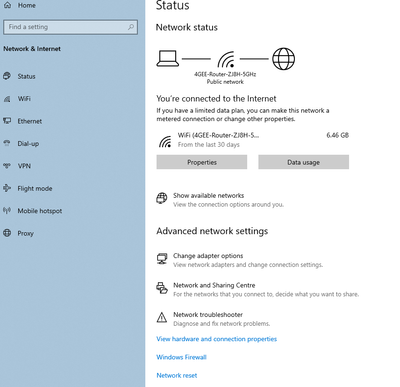This screenshot has width=400, height=387.
Task: Open View hardware and connection properties link
Action: tap(217, 339)
